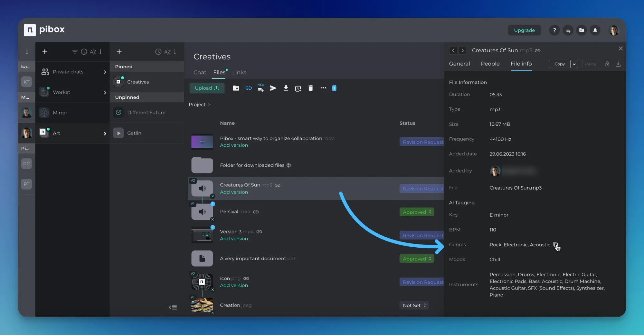Switch to the People tab
The width and height of the screenshot is (644, 335).
[490, 64]
